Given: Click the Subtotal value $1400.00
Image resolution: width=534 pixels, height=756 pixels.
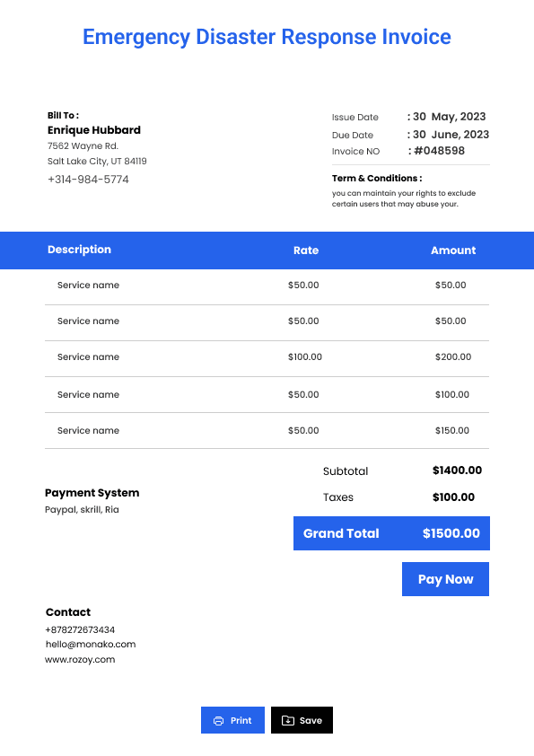Looking at the screenshot, I should (x=457, y=470).
